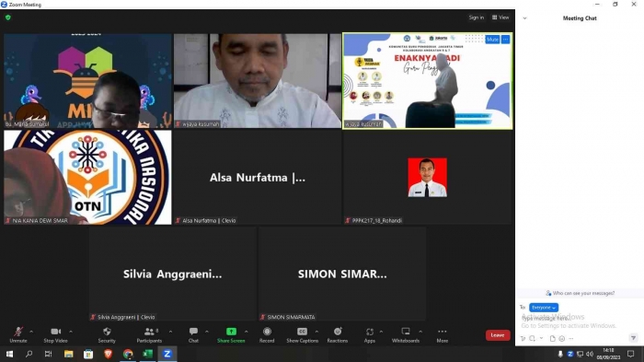Open the Windows Start menu
The width and height of the screenshot is (644, 362).
(x=9, y=354)
